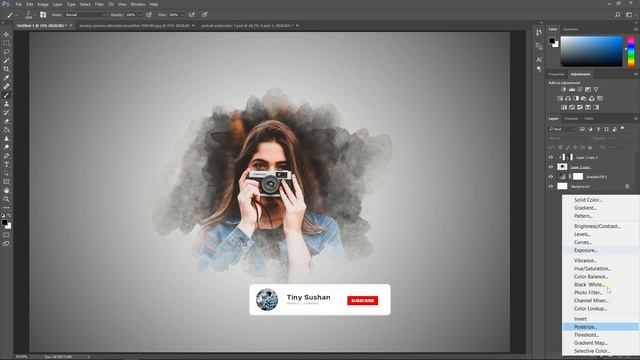Select the Brush tool in toolbox

(6, 95)
